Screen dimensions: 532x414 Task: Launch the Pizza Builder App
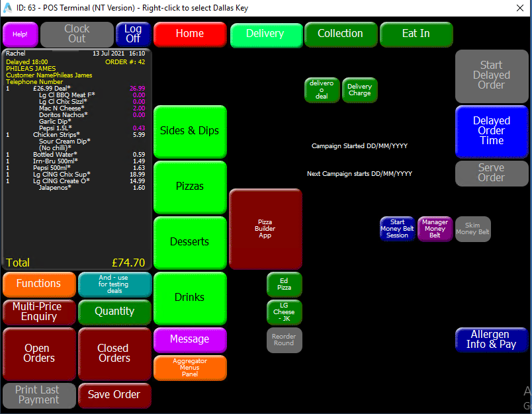pyautogui.click(x=265, y=228)
